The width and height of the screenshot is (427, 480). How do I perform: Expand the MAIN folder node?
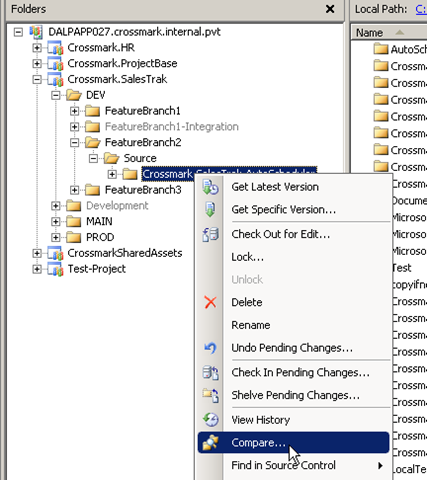click(56, 222)
